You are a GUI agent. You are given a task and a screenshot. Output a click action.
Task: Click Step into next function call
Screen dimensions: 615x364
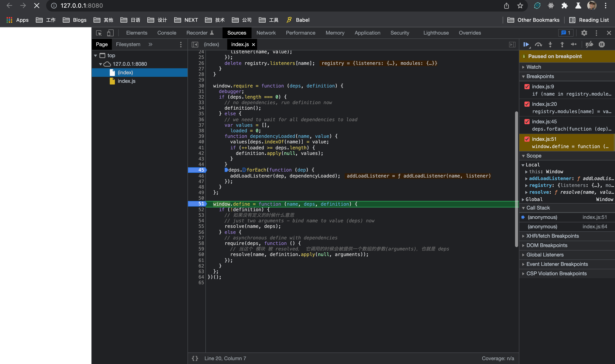(x=550, y=44)
